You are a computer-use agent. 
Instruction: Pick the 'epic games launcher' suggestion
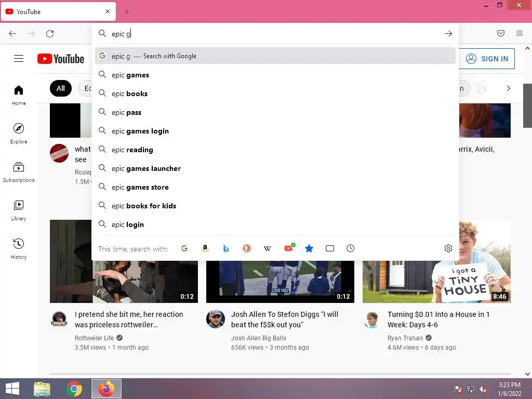click(275, 168)
